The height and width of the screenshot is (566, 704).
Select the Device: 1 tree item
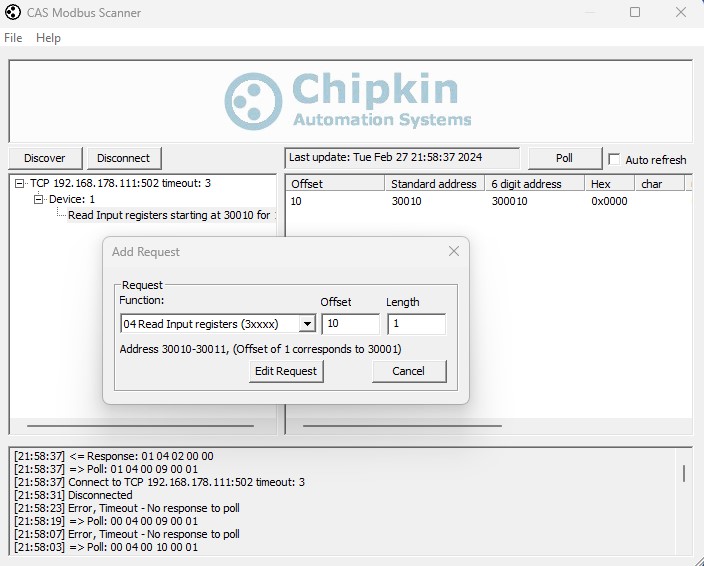coord(72,199)
